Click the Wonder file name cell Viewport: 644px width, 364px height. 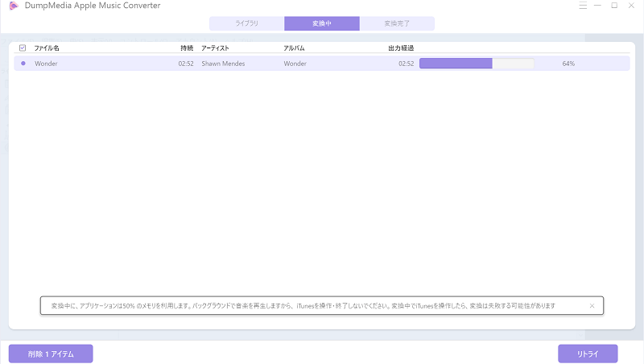coord(46,64)
